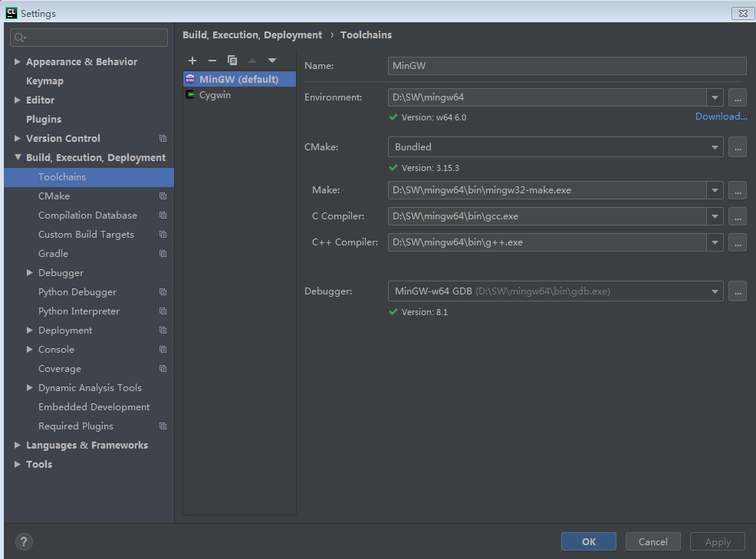Browse for an Environment path
The height and width of the screenshot is (559, 756).
click(737, 97)
